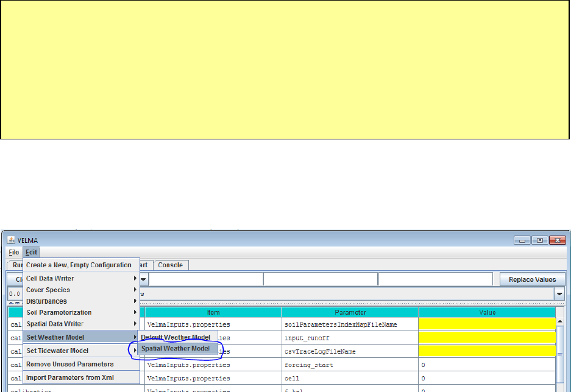
Task: Open the Disturbances submenu
Action: (x=81, y=301)
